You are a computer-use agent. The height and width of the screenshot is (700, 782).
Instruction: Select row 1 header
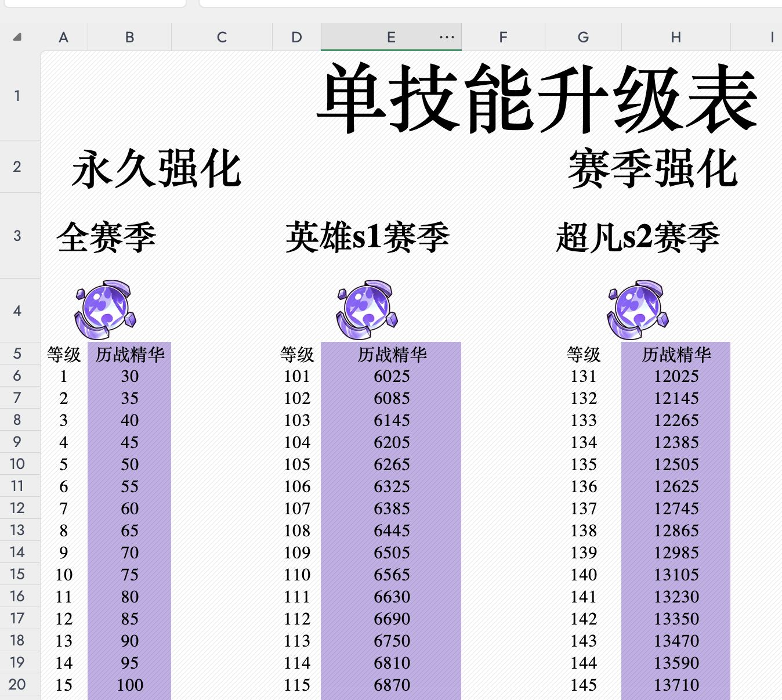coord(17,96)
